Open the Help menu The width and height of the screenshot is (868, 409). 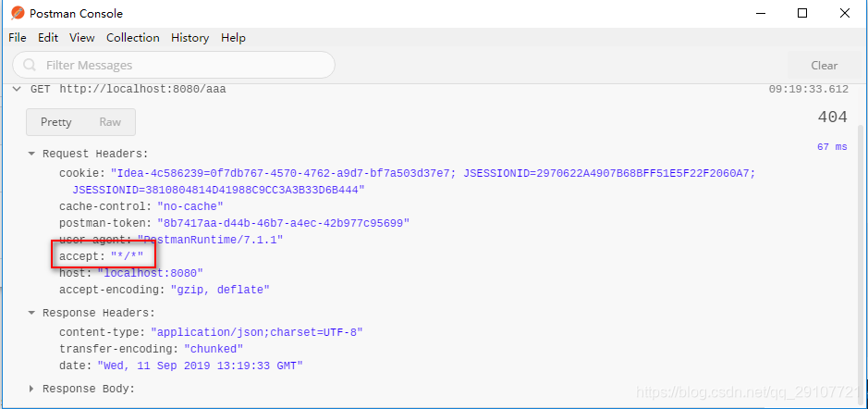pos(233,38)
